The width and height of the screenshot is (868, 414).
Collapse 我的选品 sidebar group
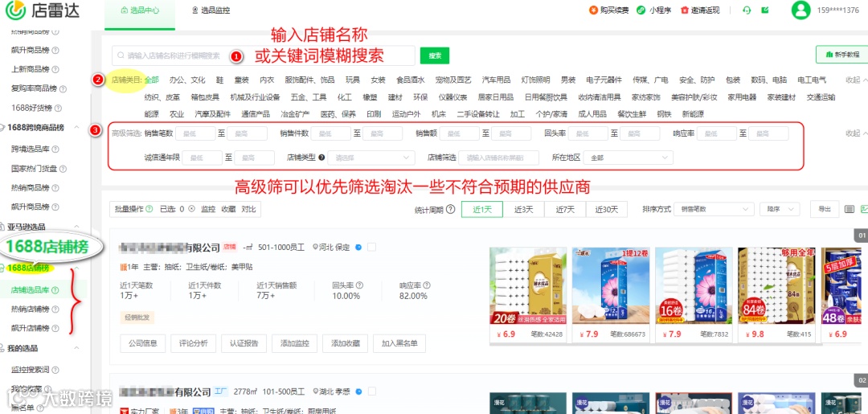pos(77,348)
